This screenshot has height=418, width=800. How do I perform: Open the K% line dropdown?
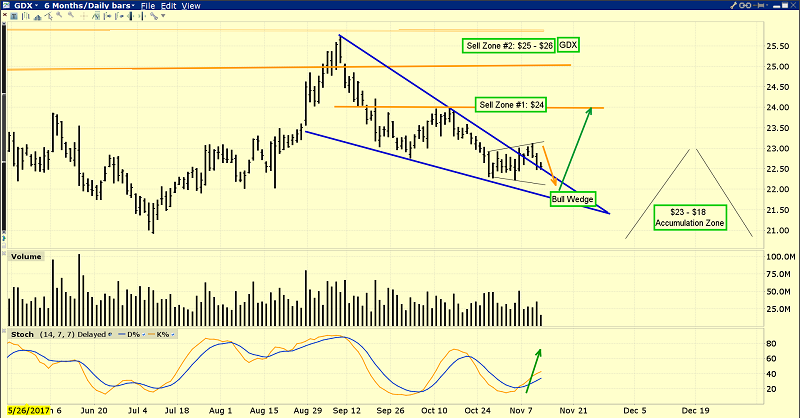click(172, 335)
